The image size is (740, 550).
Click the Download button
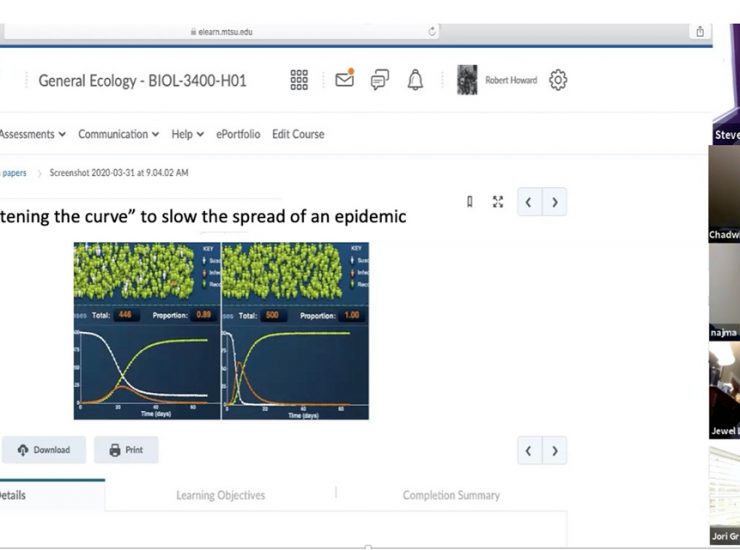coord(44,450)
